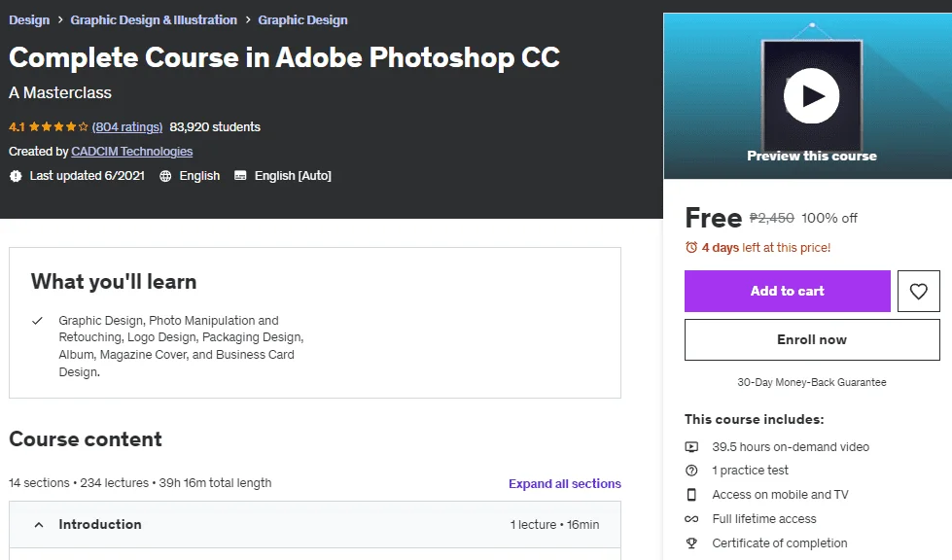The height and width of the screenshot is (560, 952).
Task: Click the What you'll learn heading
Action: click(114, 282)
